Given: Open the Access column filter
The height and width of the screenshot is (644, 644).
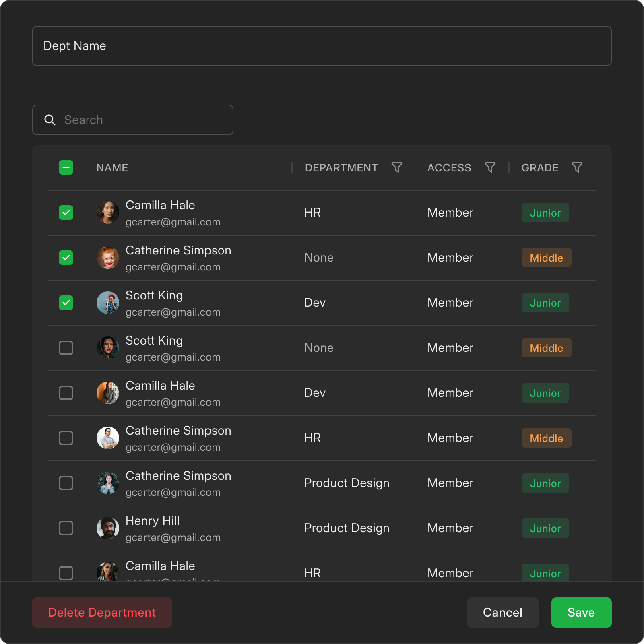Looking at the screenshot, I should [x=490, y=167].
